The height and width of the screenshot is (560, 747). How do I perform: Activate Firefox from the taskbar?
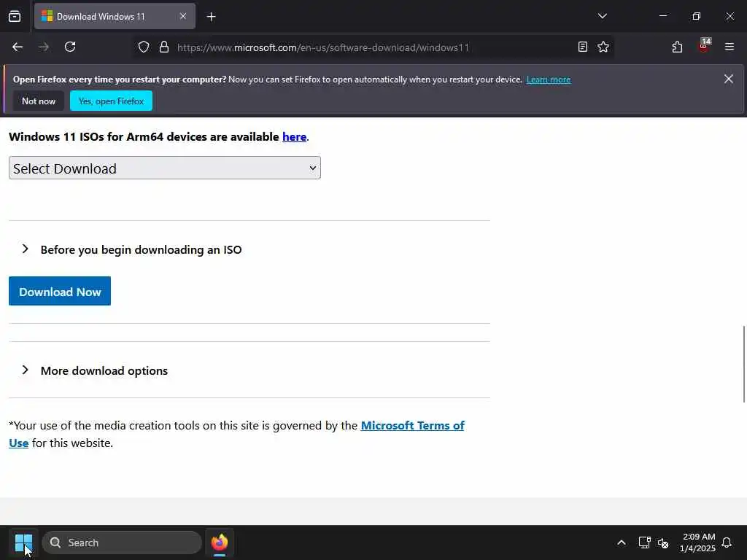[220, 542]
